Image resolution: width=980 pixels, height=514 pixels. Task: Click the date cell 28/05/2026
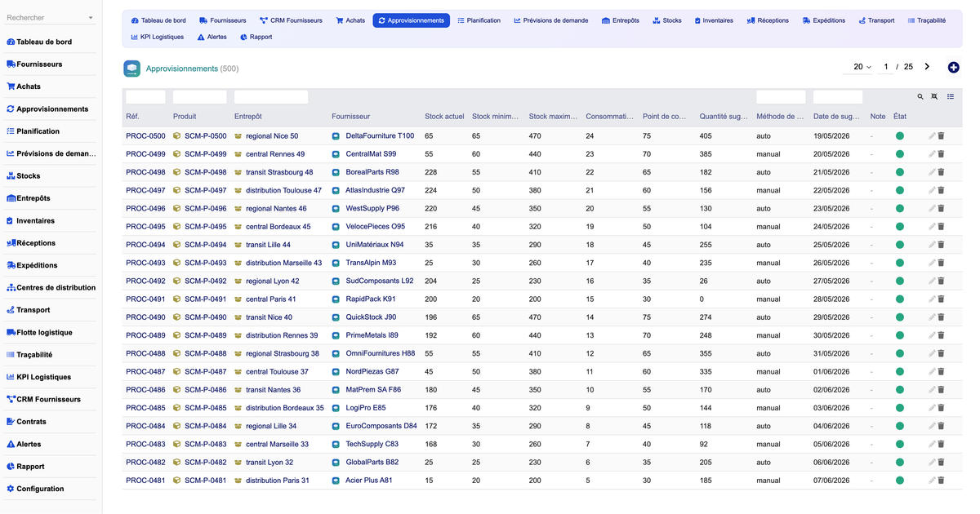coord(831,299)
